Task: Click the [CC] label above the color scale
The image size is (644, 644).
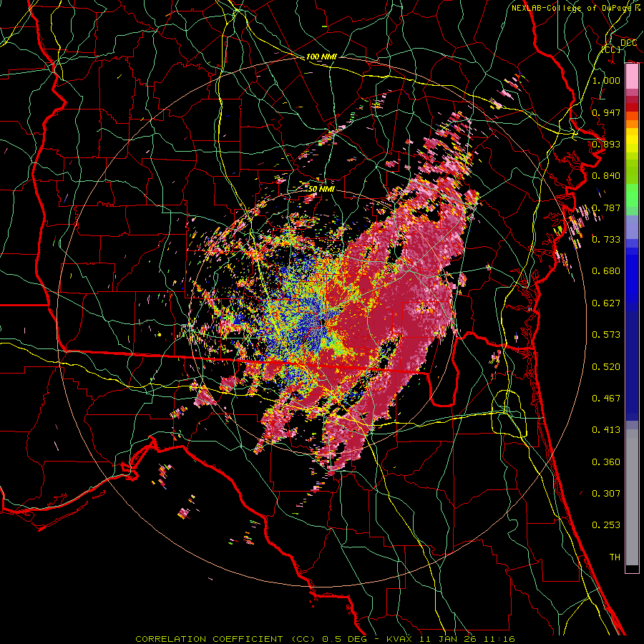Action: click(x=612, y=49)
